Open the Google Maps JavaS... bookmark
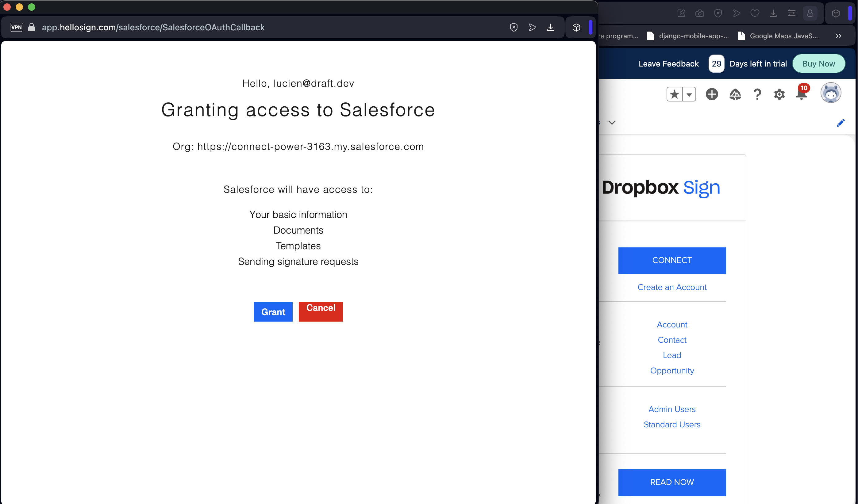This screenshot has width=858, height=504. (x=778, y=36)
